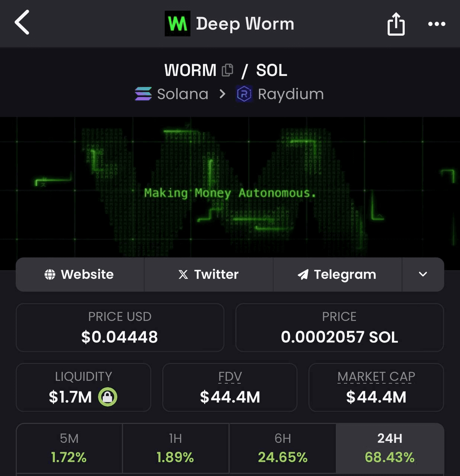This screenshot has width=460, height=476.
Task: Open the Telegram link
Action: point(337,274)
